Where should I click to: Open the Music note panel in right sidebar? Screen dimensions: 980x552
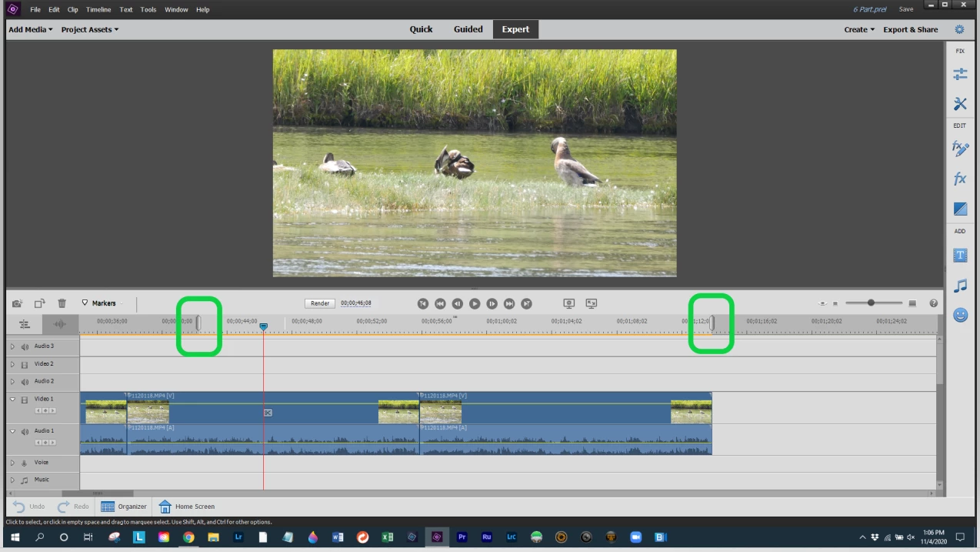tap(960, 286)
